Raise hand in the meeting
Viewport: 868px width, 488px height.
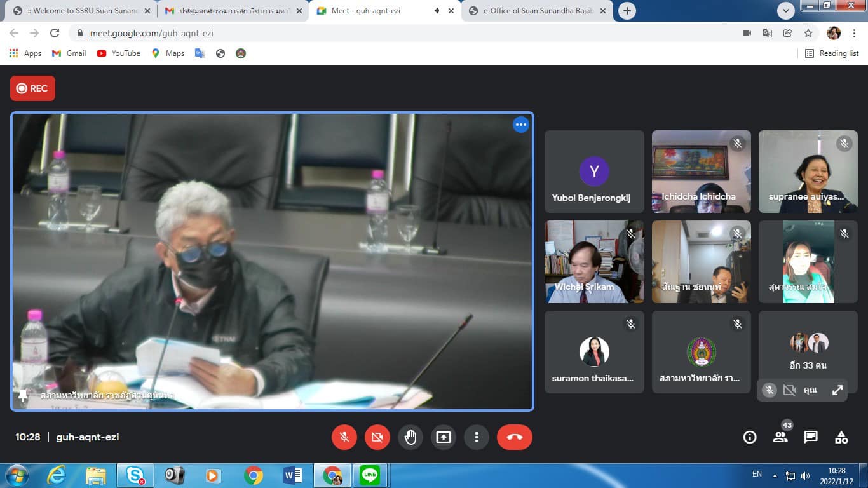tap(410, 437)
